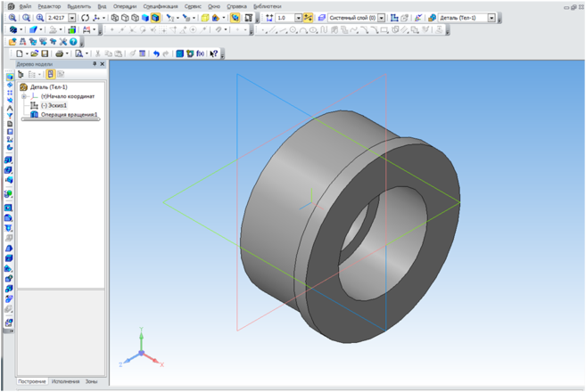Click the Print icon

pyautogui.click(x=59, y=53)
